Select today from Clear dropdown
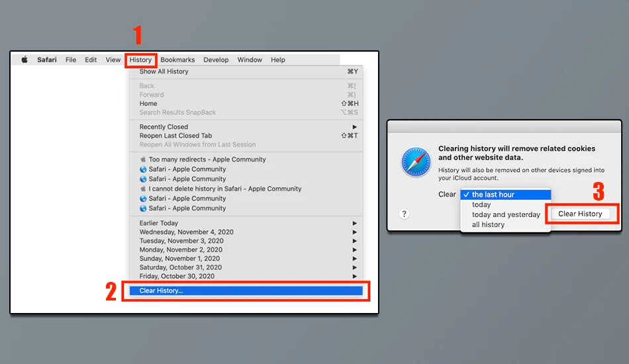The image size is (629, 364). coord(506,205)
